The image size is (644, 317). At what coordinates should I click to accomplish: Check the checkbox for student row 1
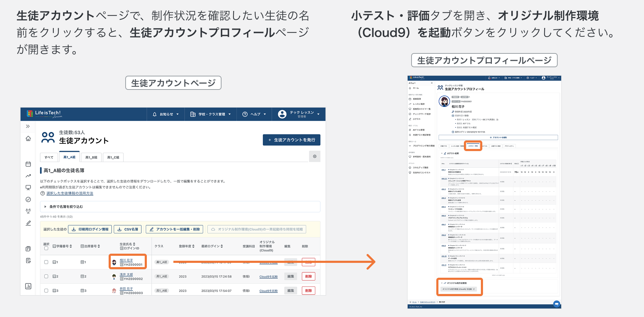46,262
